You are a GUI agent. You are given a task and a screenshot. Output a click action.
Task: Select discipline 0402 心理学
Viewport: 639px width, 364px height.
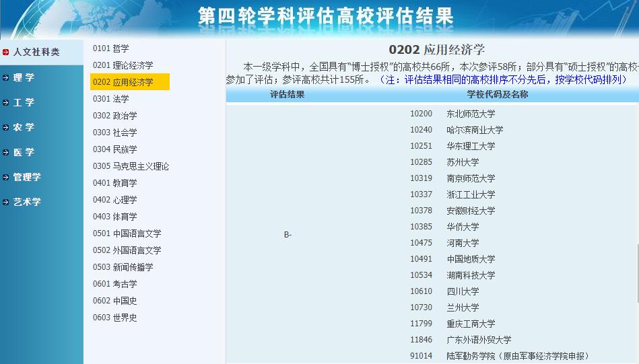[115, 200]
